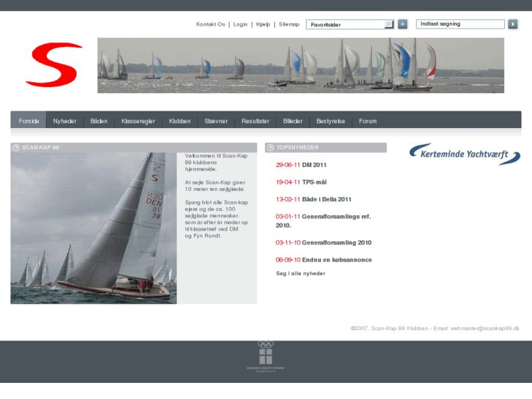Click the search arrow submit button

[513, 24]
